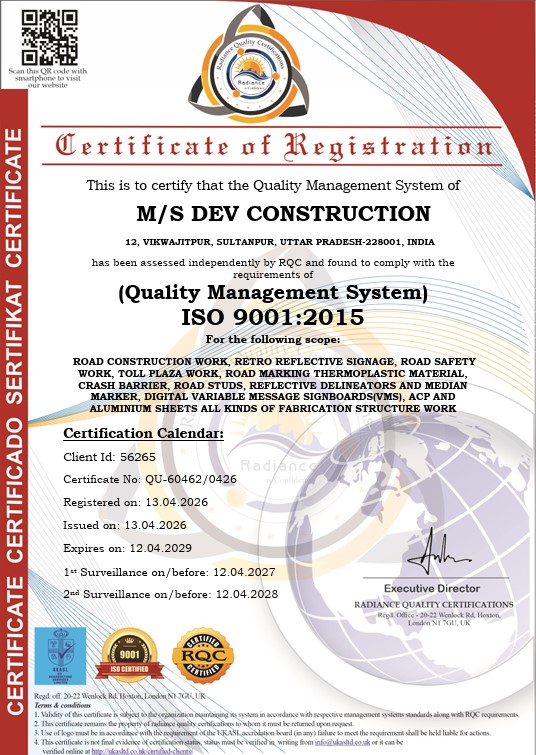536x755 pixels.
Task: Select the blue UKASL accreditation badge
Action: point(60,655)
